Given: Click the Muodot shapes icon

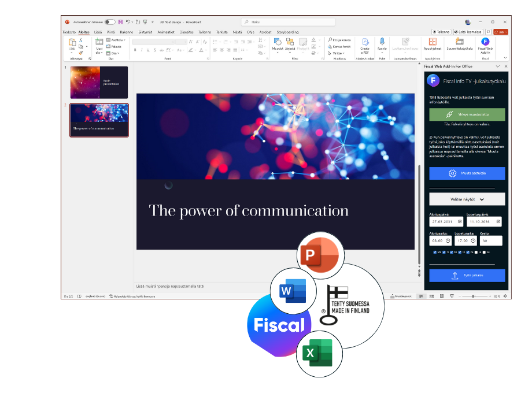Looking at the screenshot, I should tap(278, 42).
